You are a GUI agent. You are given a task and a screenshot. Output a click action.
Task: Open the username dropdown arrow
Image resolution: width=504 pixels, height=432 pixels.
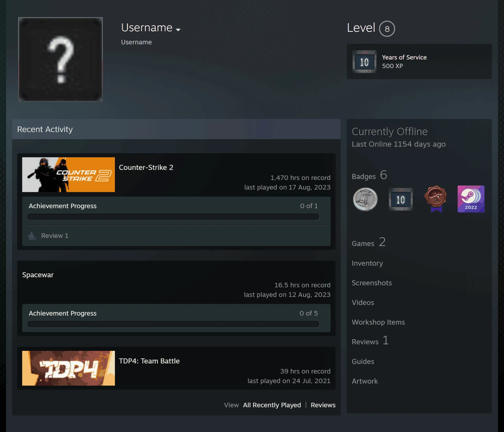(x=178, y=30)
